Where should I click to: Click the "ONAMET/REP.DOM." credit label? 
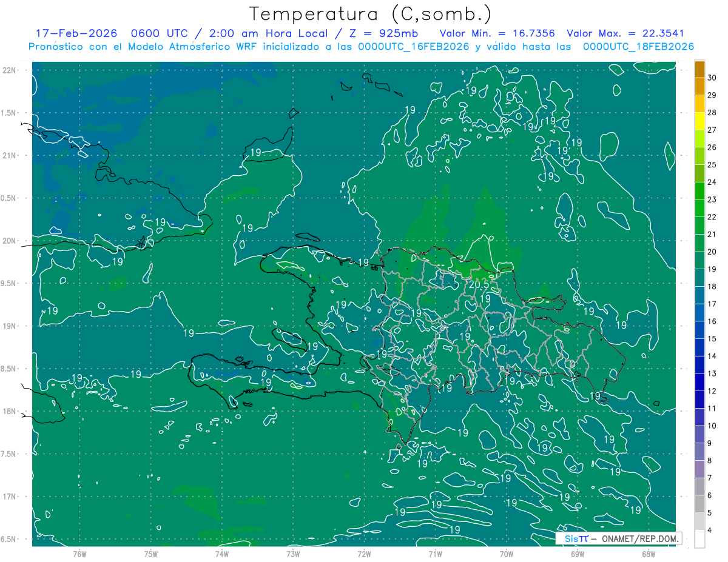coord(640,538)
